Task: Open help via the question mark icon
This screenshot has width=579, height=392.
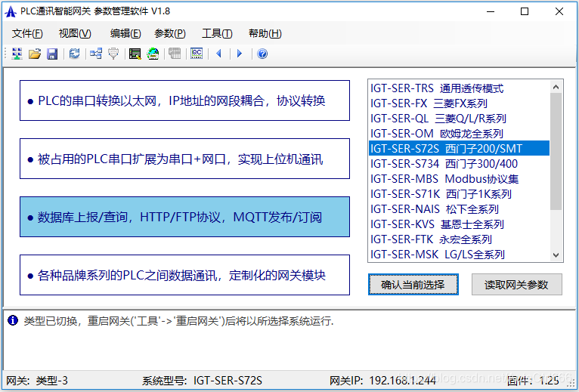Action: (x=262, y=54)
